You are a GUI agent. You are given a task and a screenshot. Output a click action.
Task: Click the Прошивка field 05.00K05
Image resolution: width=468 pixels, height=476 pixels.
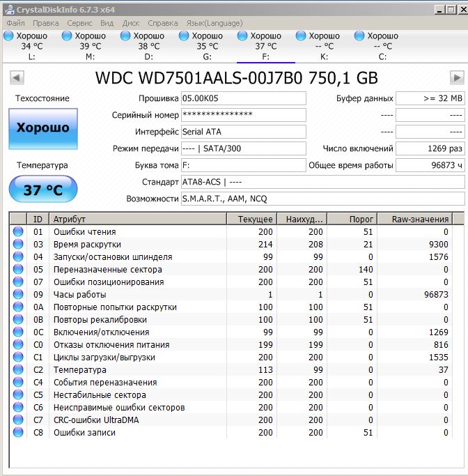[244, 98]
